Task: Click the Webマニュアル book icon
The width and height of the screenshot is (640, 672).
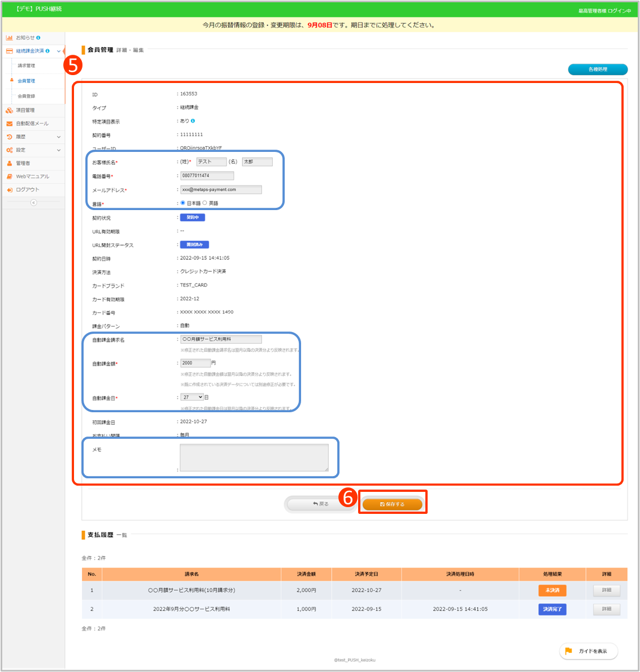Action: pos(9,177)
